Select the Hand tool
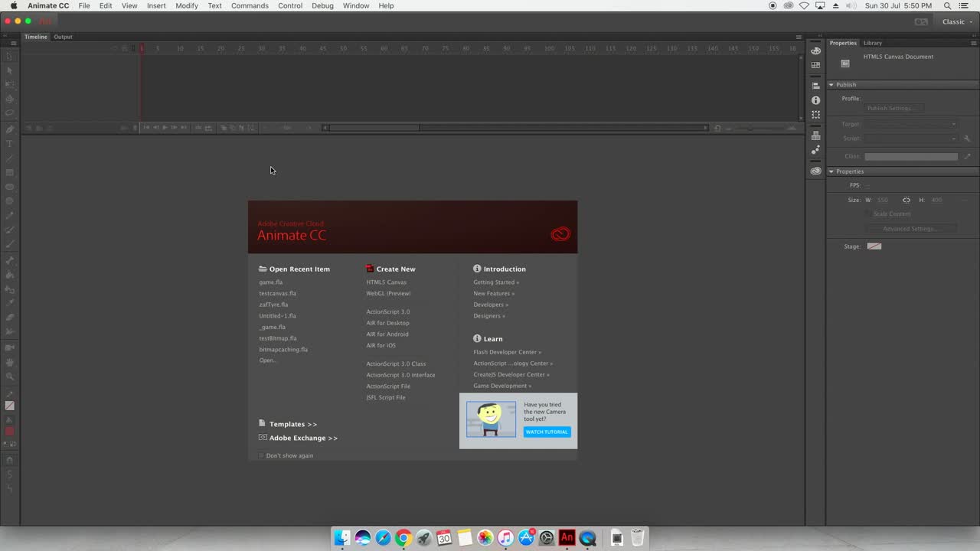Viewport: 980px width, 551px height. click(10, 362)
